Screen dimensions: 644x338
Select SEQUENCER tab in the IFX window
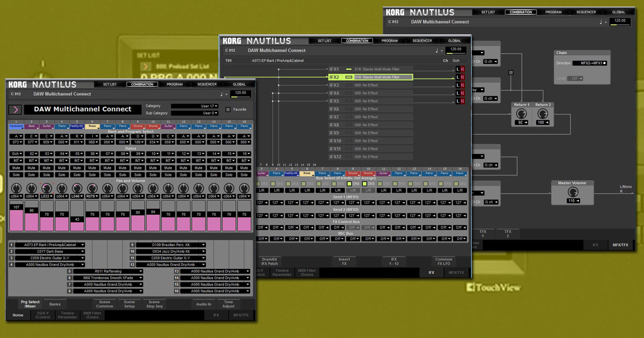coord(422,41)
